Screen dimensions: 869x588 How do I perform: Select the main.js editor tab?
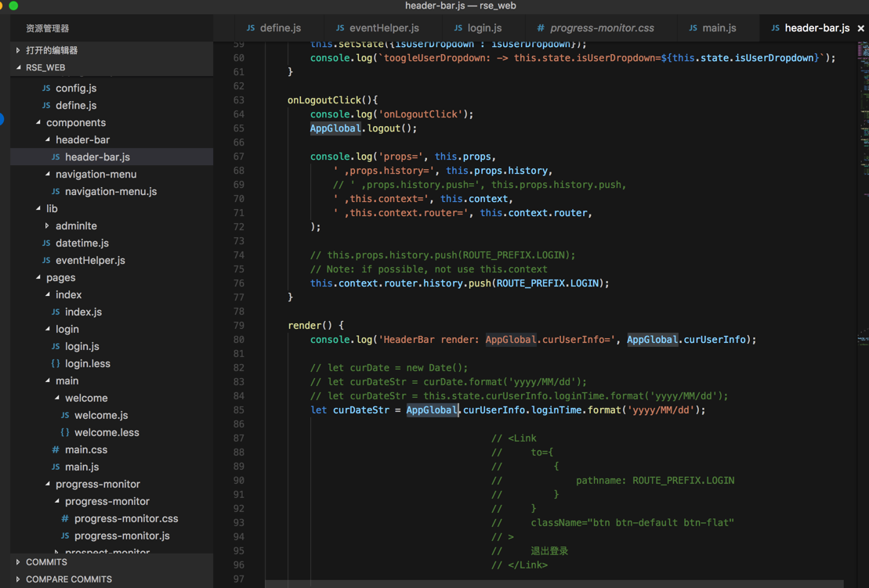click(712, 28)
